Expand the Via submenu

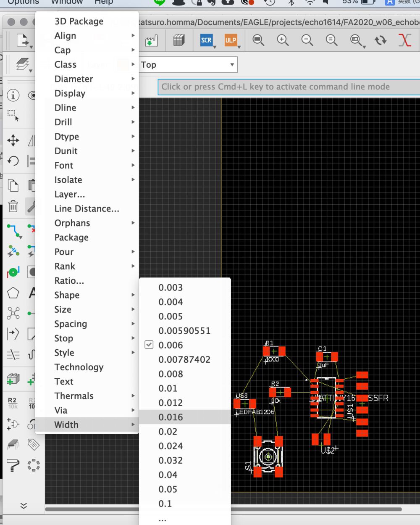(87, 410)
